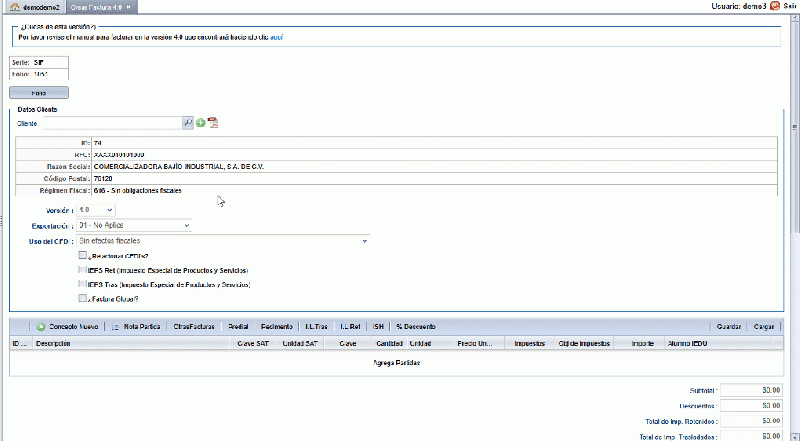Click '616 - Sin obligaciones fiscales' text
The height and width of the screenshot is (441, 800).
[138, 191]
